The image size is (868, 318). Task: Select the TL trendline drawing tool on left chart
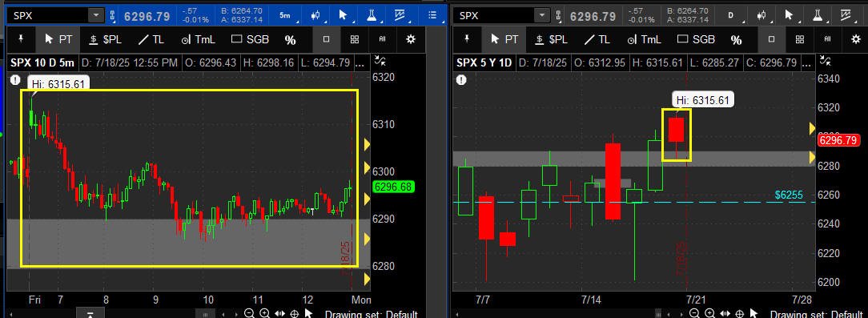pos(151,39)
